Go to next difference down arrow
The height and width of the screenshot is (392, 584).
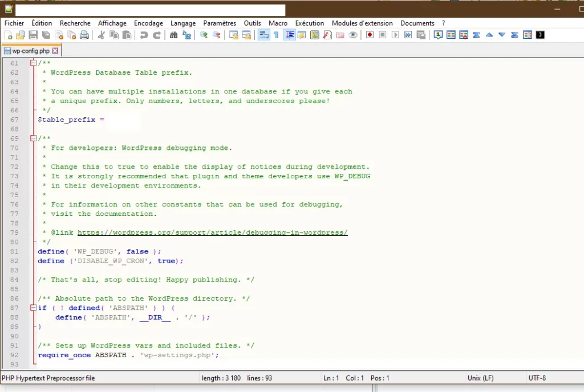502,35
